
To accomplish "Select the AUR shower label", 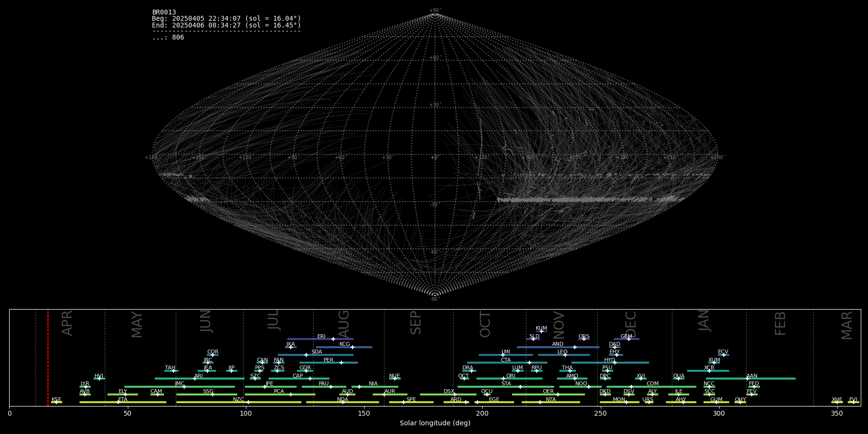I will [x=390, y=392].
